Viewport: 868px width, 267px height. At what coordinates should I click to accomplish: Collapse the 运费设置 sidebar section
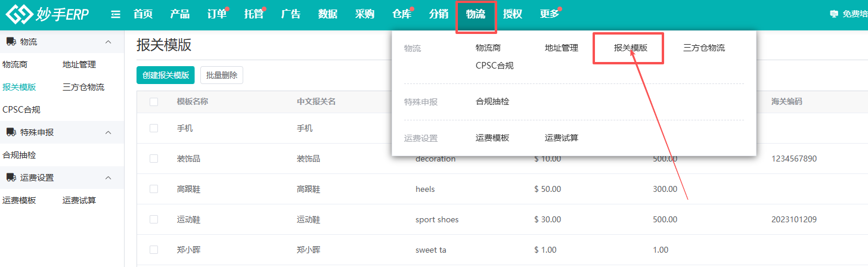click(108, 178)
